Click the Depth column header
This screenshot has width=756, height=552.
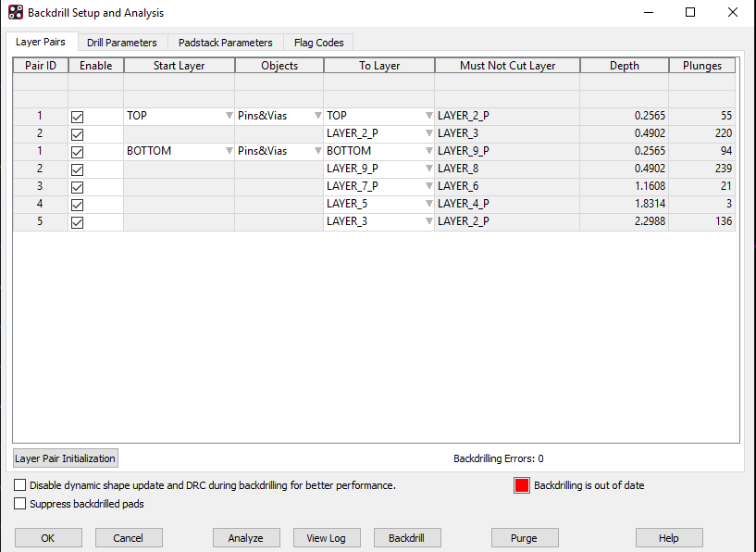(x=625, y=66)
